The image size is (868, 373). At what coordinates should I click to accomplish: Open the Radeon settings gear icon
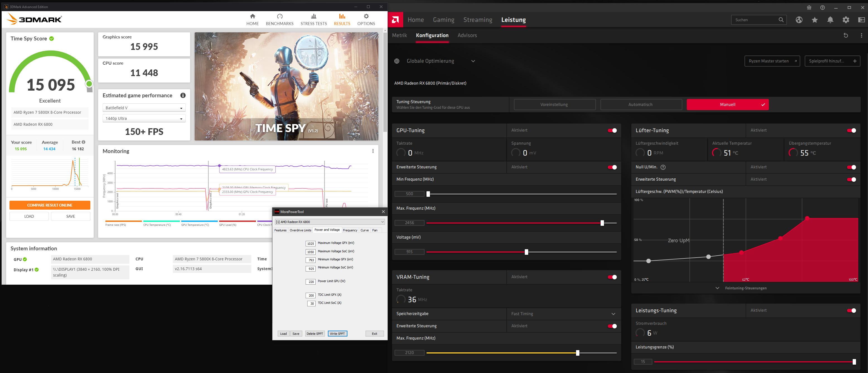[846, 20]
